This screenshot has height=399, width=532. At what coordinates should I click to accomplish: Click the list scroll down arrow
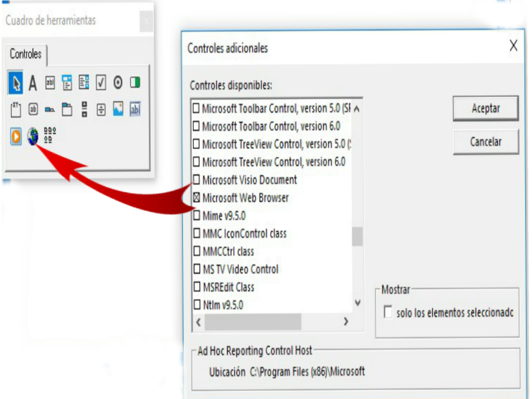coord(357,303)
